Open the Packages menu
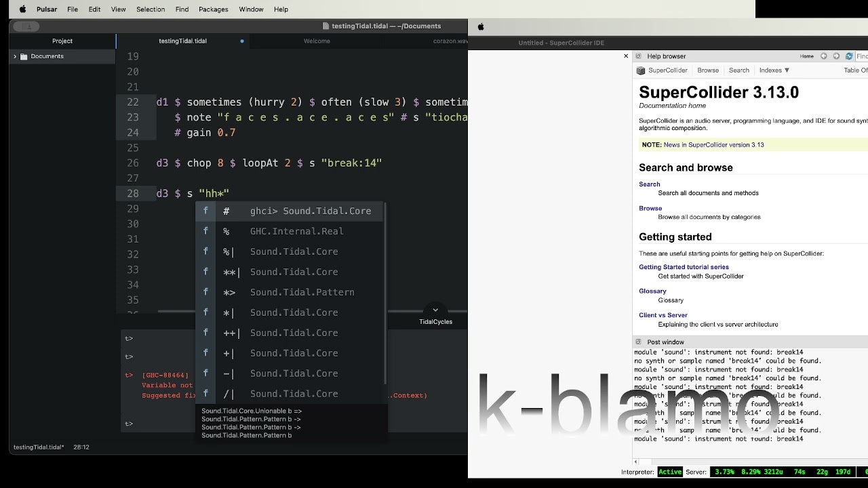 coord(213,9)
